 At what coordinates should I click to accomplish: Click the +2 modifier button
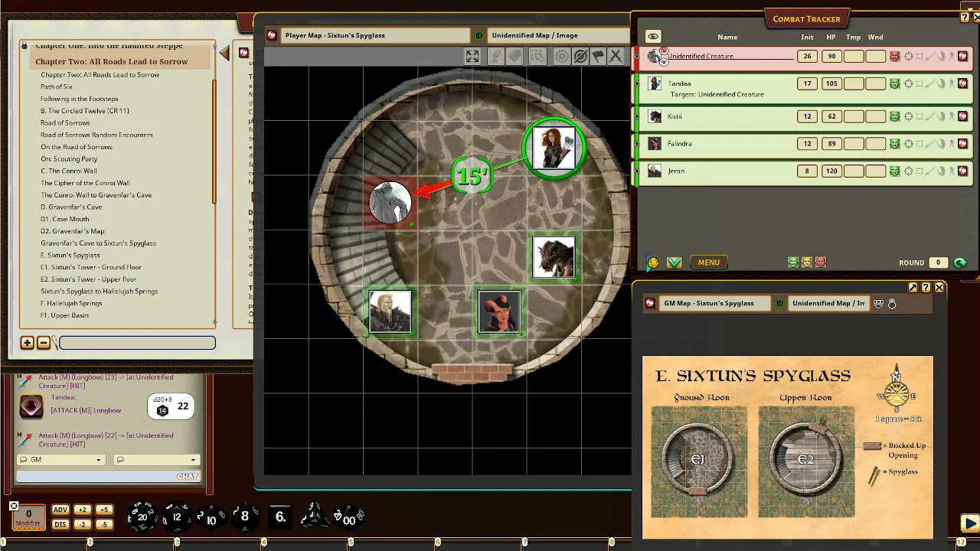click(x=83, y=510)
